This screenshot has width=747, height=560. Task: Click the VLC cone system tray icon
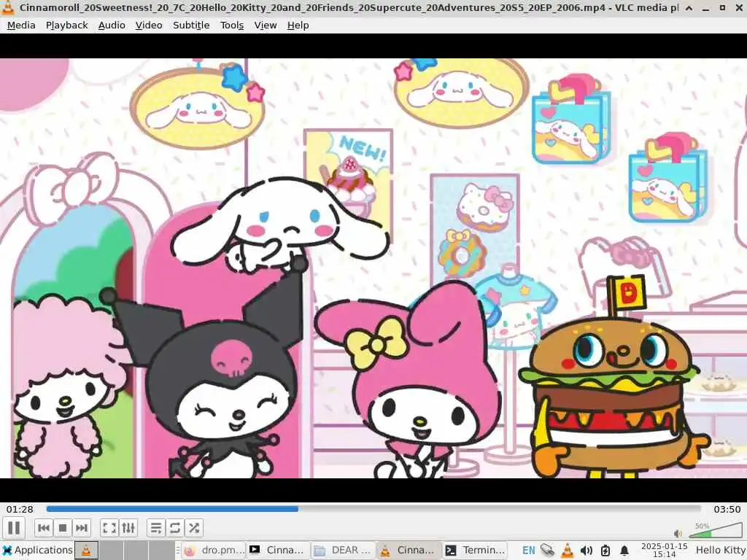point(567,551)
